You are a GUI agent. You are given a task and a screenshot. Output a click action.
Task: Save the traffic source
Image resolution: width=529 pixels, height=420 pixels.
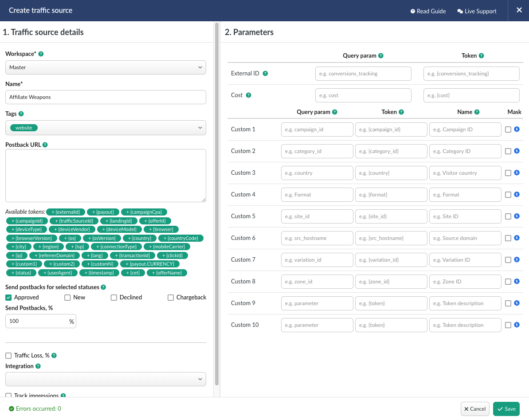(x=506, y=409)
